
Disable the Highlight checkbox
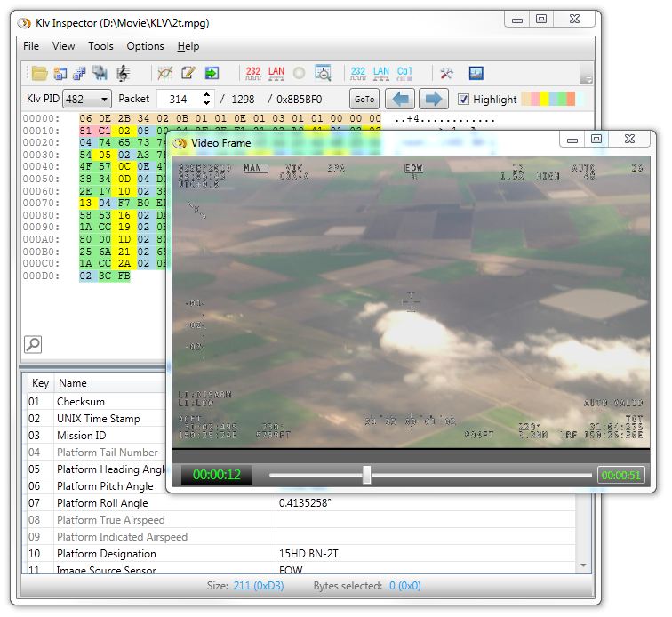463,100
